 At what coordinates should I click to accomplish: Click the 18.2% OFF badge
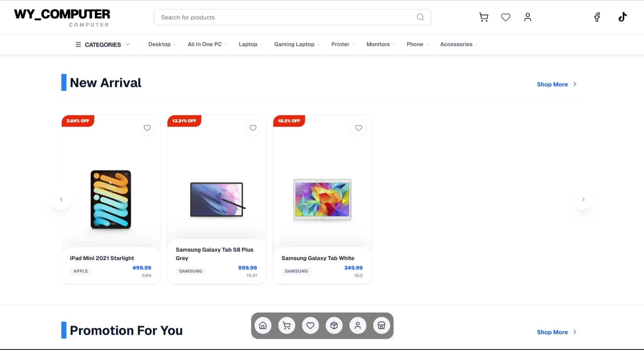pos(289,121)
